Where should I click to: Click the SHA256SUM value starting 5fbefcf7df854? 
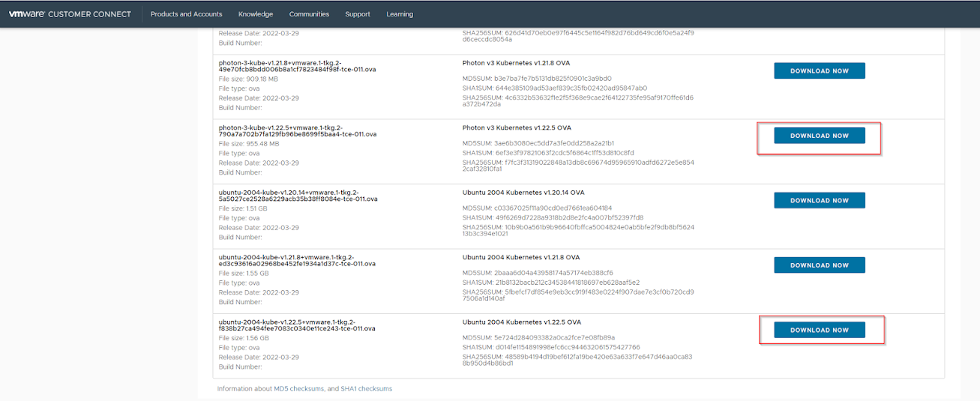(578, 295)
